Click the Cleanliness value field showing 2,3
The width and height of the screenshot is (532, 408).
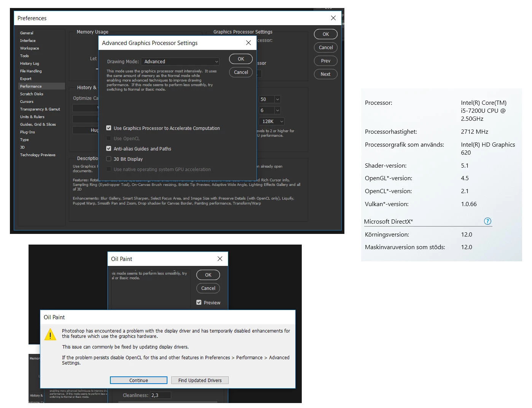click(160, 395)
